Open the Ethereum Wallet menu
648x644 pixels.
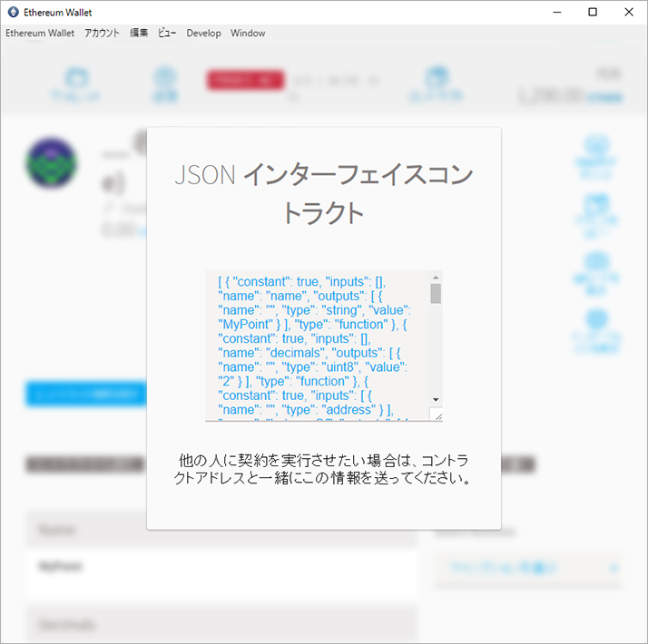pyautogui.click(x=40, y=33)
